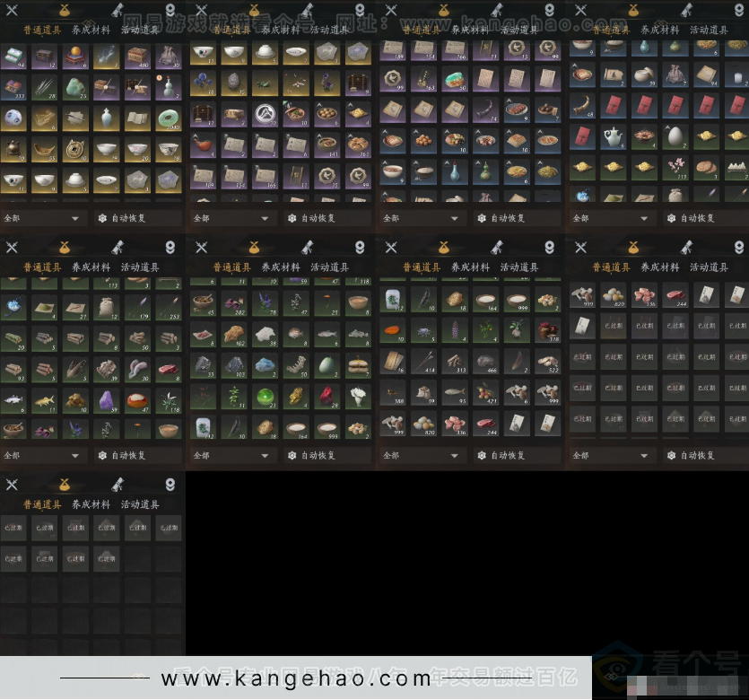Open crossed swords tab in jade ring panel
The width and height of the screenshot is (749, 700).
(x=12, y=10)
